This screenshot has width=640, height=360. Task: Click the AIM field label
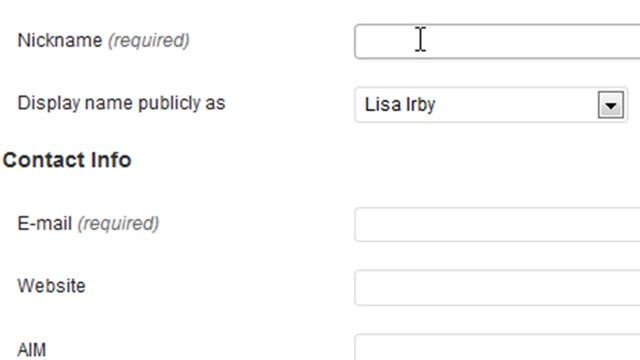click(x=32, y=350)
